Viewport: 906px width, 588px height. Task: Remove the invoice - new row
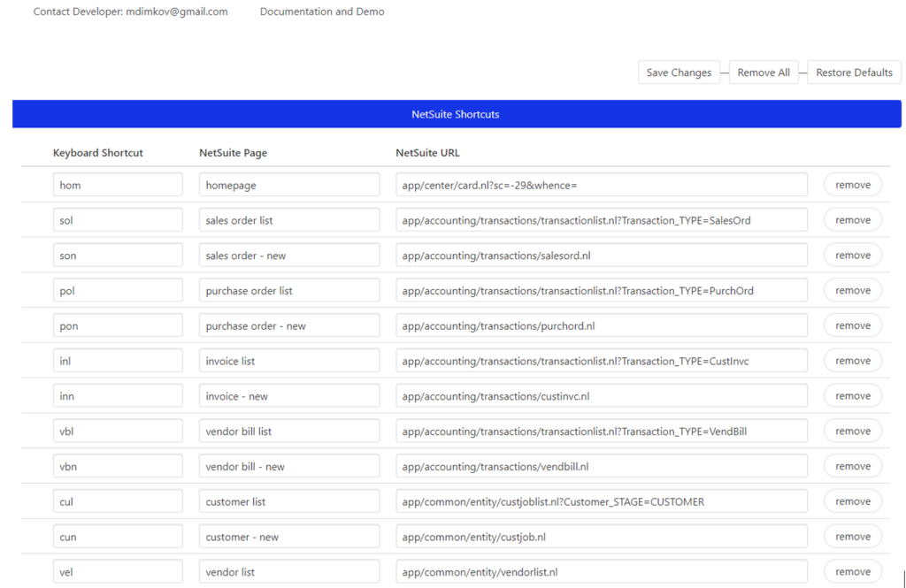click(x=853, y=395)
